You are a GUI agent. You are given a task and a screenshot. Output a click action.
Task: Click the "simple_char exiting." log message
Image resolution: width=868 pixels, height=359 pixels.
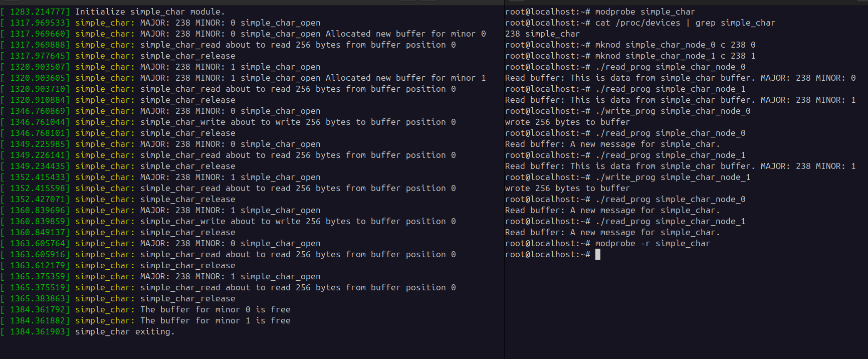point(125,332)
